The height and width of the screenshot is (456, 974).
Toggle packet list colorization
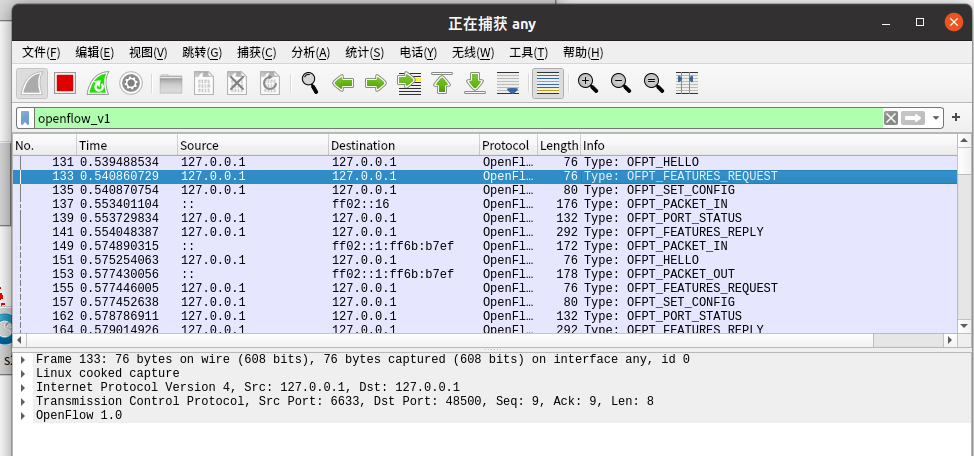548,83
